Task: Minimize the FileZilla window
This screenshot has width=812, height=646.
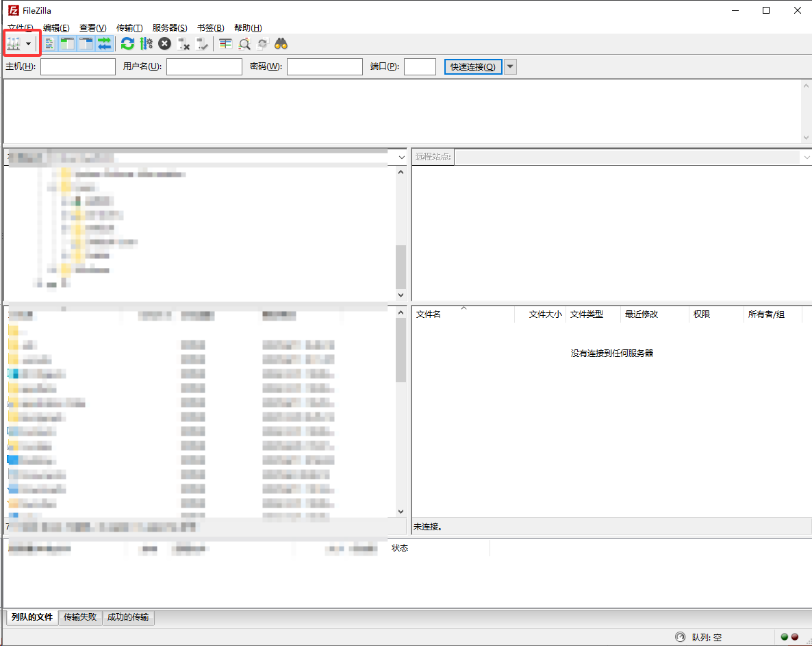Action: point(735,10)
